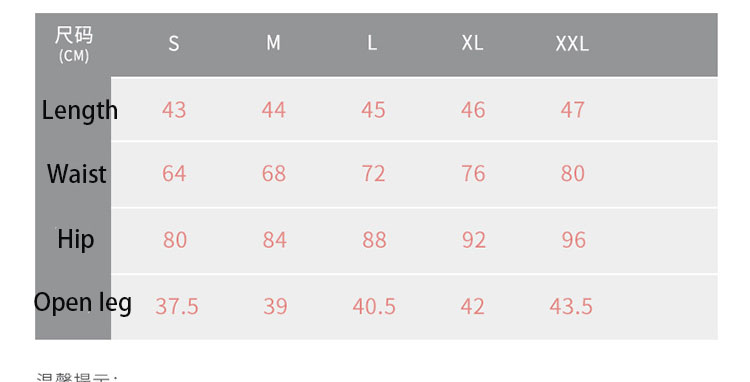Select Waist value 68 for size M
Image resolution: width=750 pixels, height=382 pixels.
click(x=274, y=174)
